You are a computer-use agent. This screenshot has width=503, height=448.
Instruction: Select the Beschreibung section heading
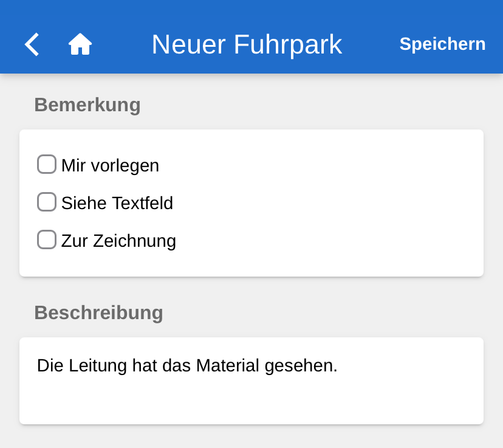tap(98, 312)
